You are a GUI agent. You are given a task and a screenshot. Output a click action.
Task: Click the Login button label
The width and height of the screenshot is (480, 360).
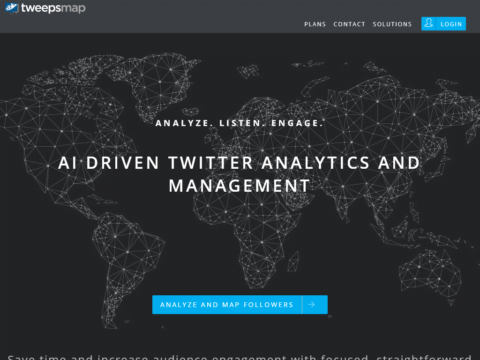pos(451,24)
